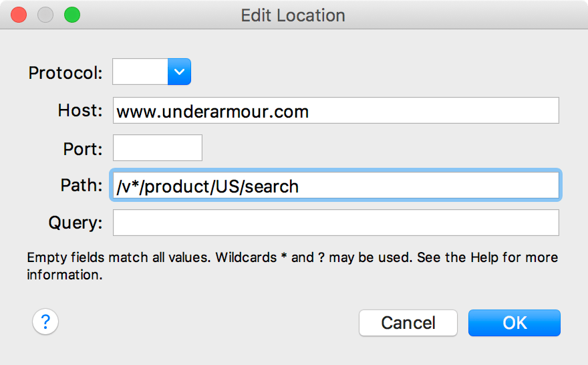The height and width of the screenshot is (365, 588).
Task: Click the word 'information.' in the hint text
Action: pyautogui.click(x=64, y=274)
